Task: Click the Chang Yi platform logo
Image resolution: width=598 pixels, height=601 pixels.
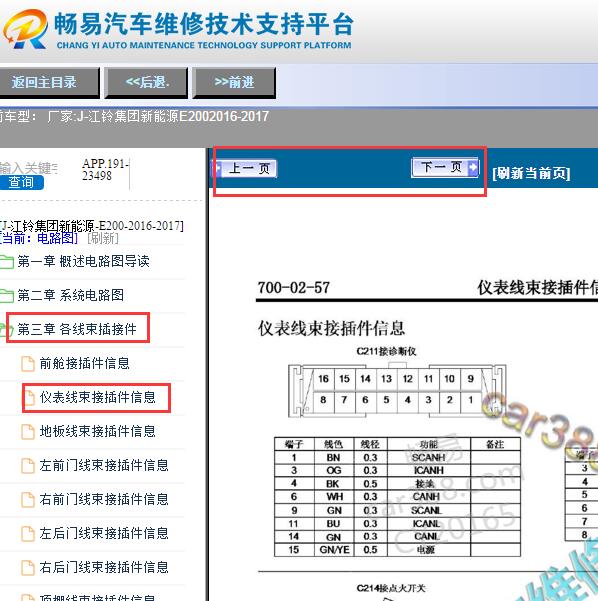Action: (25, 29)
